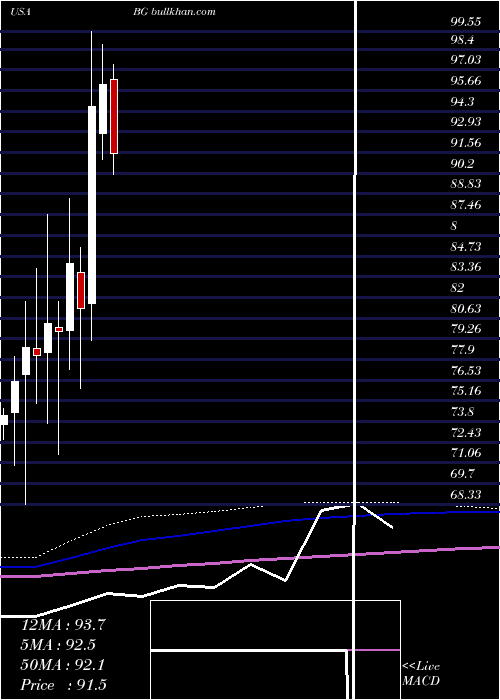This screenshot has height=700, width=500.
Task: Click the 73.8 price axis label
Action: [x=462, y=412]
